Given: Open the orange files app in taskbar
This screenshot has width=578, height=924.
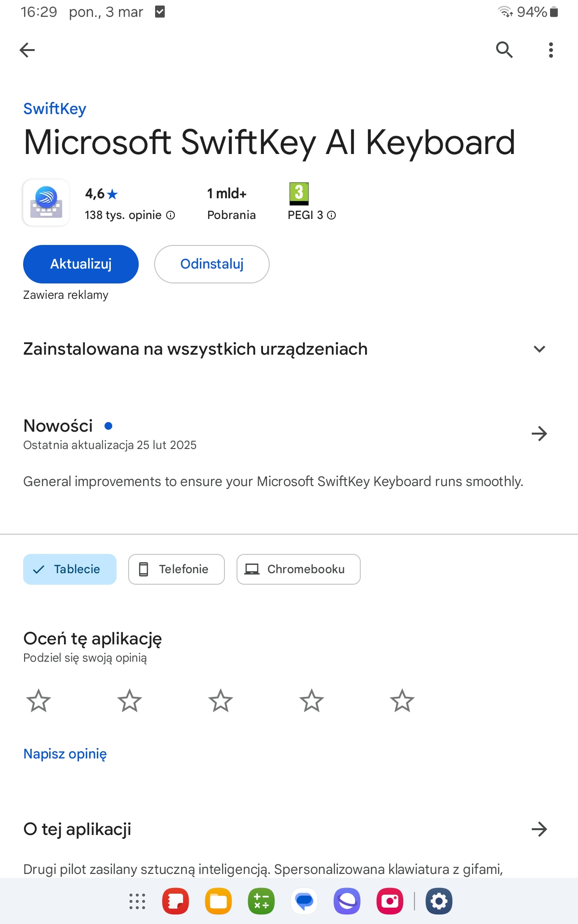Looking at the screenshot, I should 218,901.
